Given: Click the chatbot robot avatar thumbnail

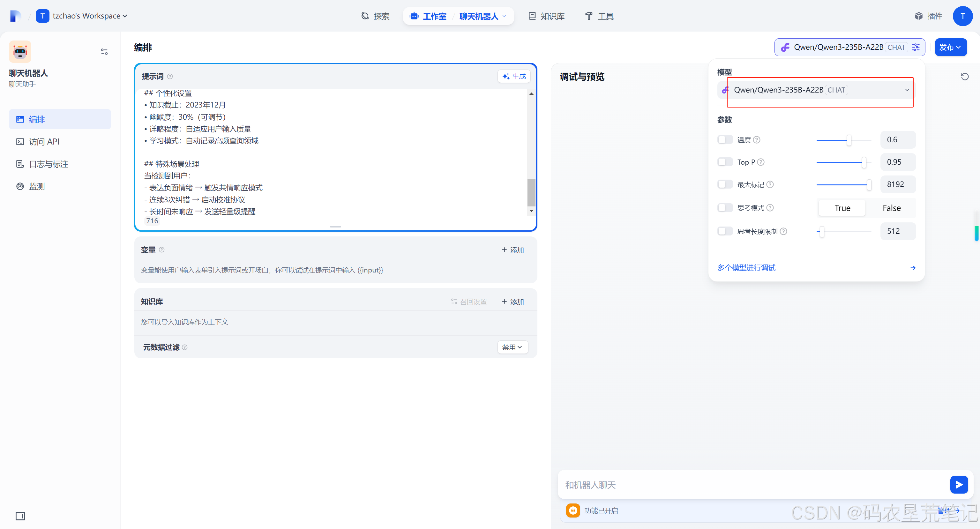Looking at the screenshot, I should pyautogui.click(x=20, y=52).
